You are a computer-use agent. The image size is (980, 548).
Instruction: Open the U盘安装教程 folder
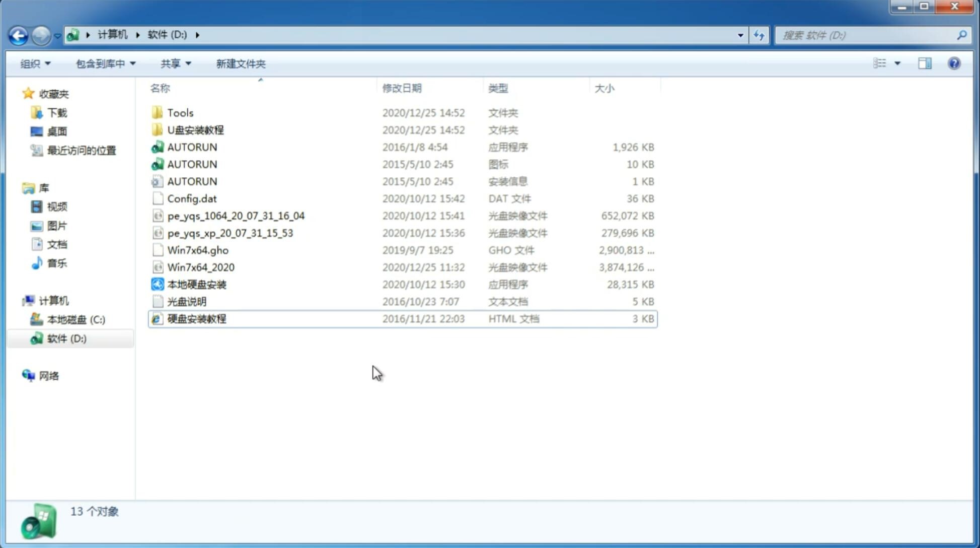pyautogui.click(x=195, y=129)
